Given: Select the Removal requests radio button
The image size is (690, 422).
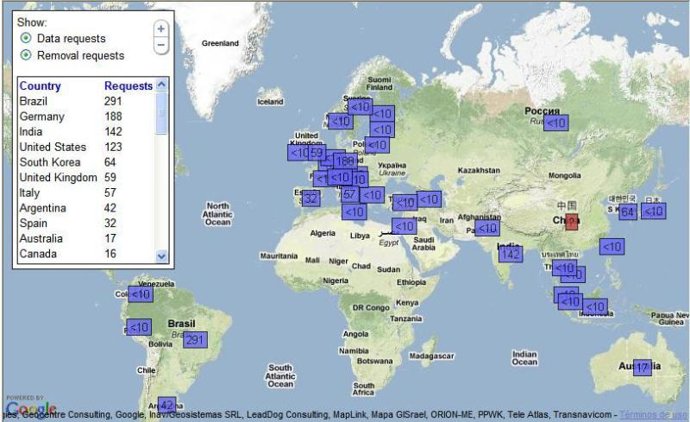Looking at the screenshot, I should (25, 55).
